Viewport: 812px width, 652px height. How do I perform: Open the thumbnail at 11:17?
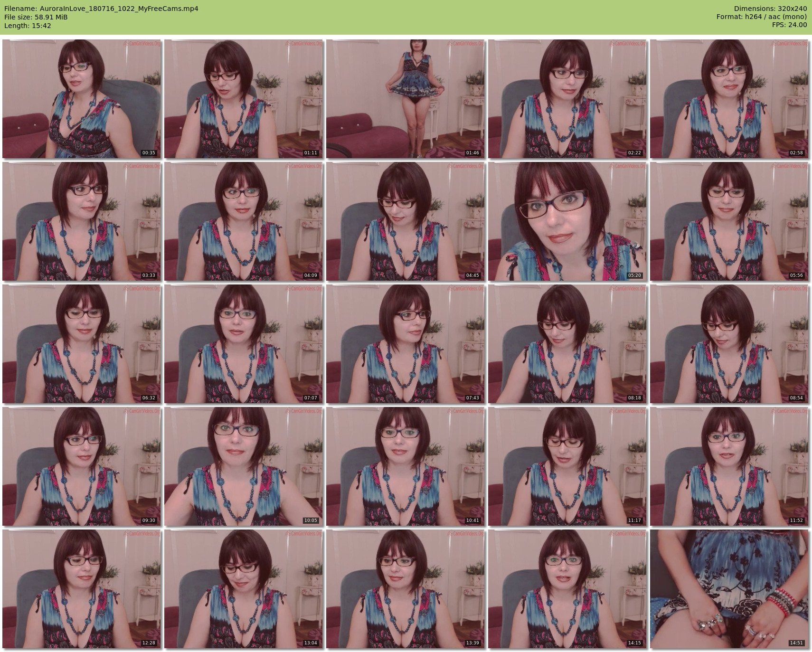click(x=567, y=466)
